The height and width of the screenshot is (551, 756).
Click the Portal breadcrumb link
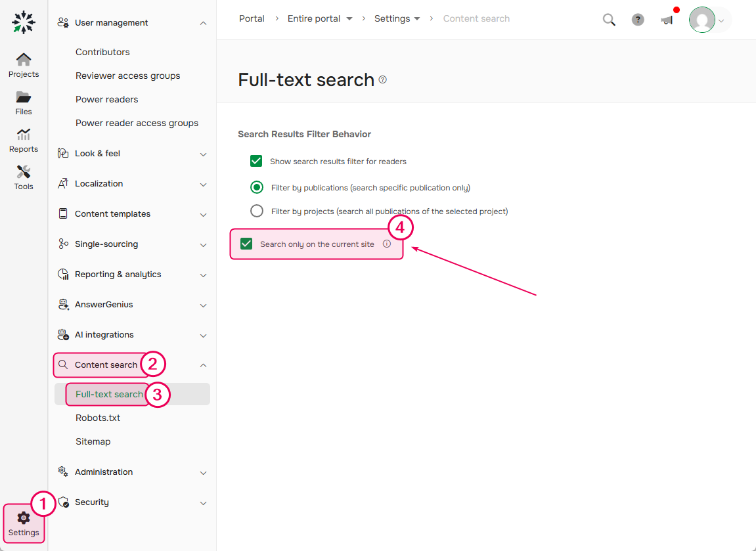(252, 19)
